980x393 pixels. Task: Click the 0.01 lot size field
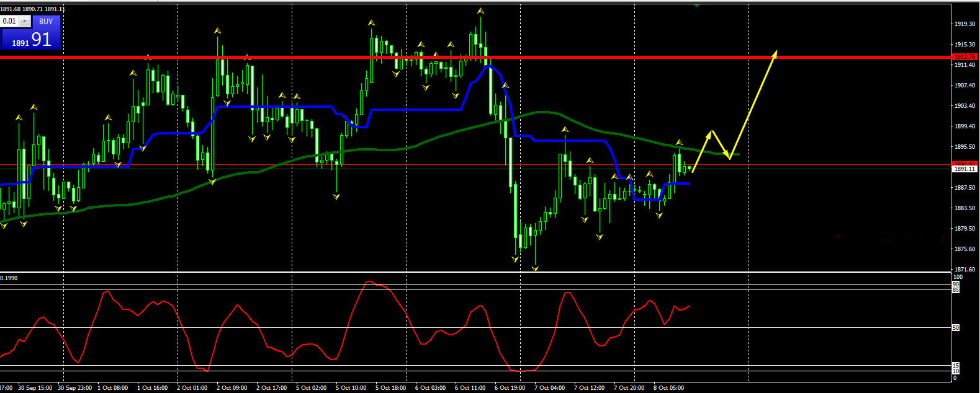pos(9,21)
